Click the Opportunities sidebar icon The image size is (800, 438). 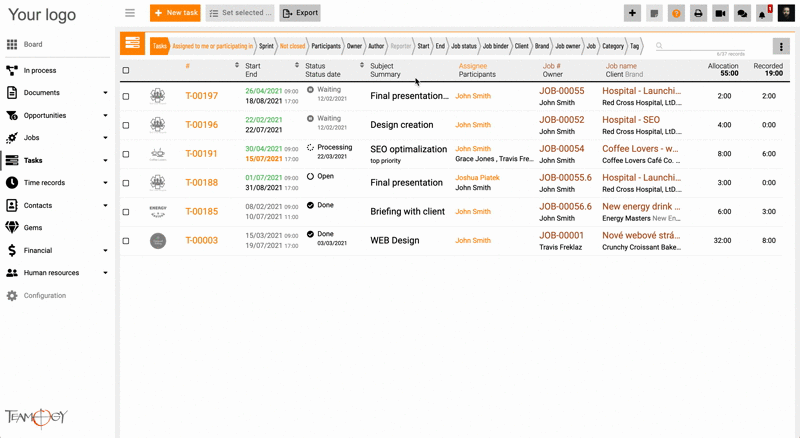point(12,115)
